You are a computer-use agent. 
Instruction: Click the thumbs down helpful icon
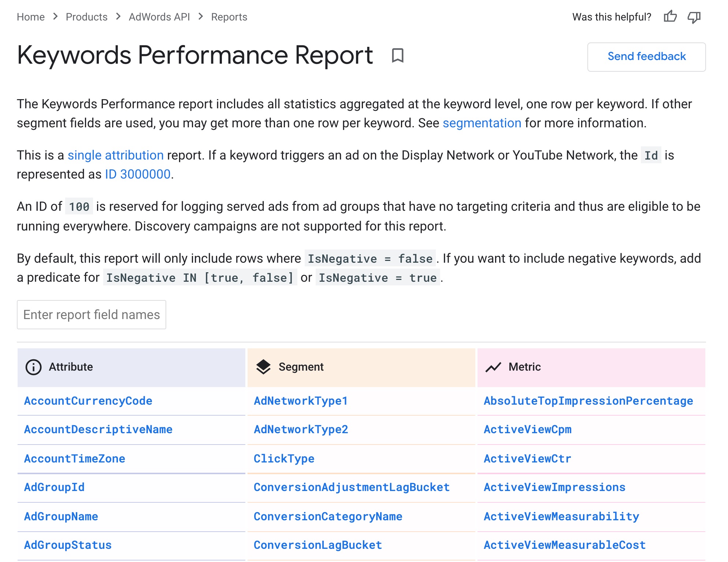(694, 16)
